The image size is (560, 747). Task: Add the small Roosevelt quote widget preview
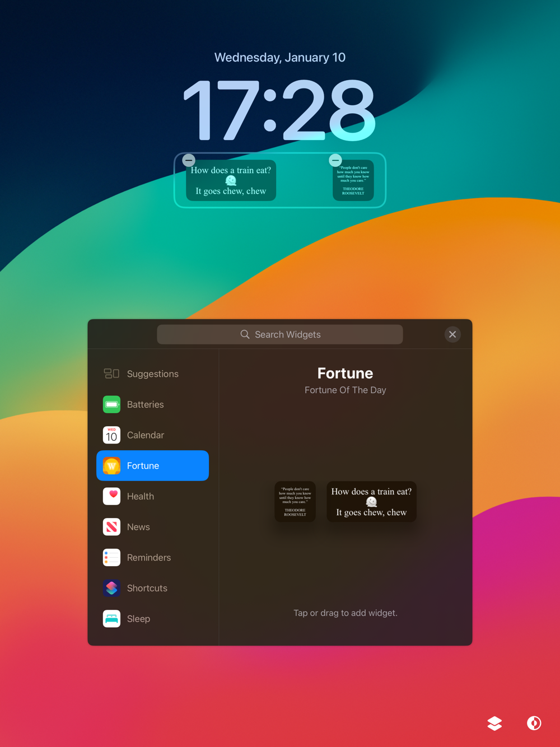point(295,502)
